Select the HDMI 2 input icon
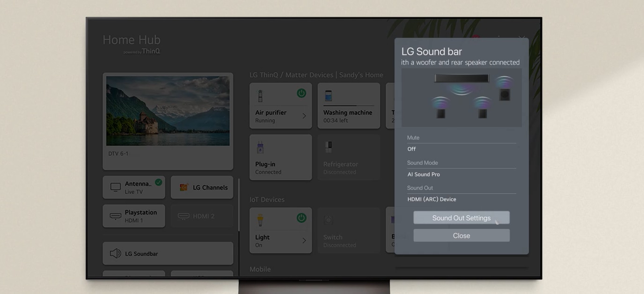This screenshot has height=294, width=644. [x=183, y=216]
